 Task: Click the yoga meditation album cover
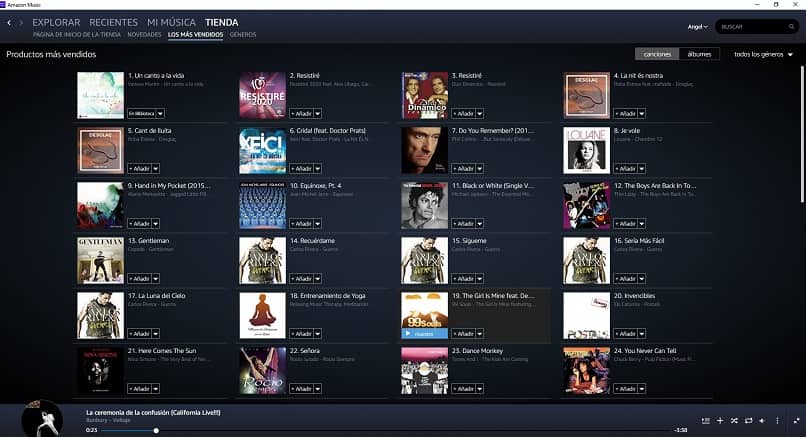[262, 315]
